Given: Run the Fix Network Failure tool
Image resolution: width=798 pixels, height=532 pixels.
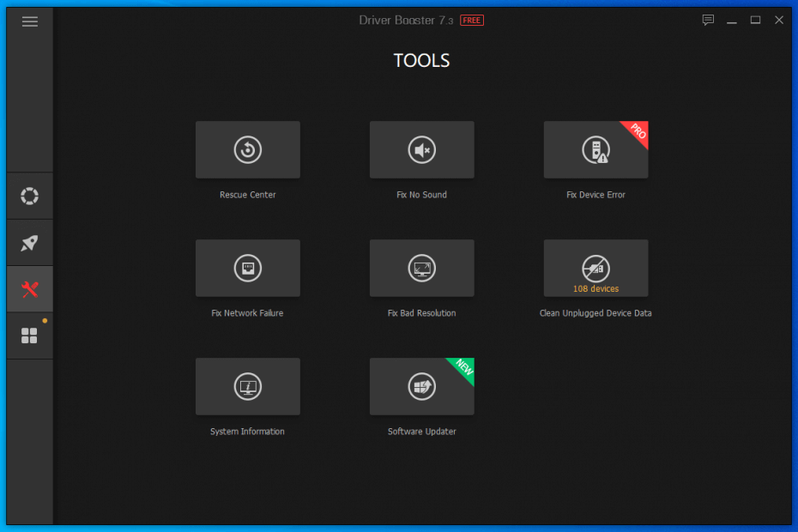Looking at the screenshot, I should tap(248, 268).
